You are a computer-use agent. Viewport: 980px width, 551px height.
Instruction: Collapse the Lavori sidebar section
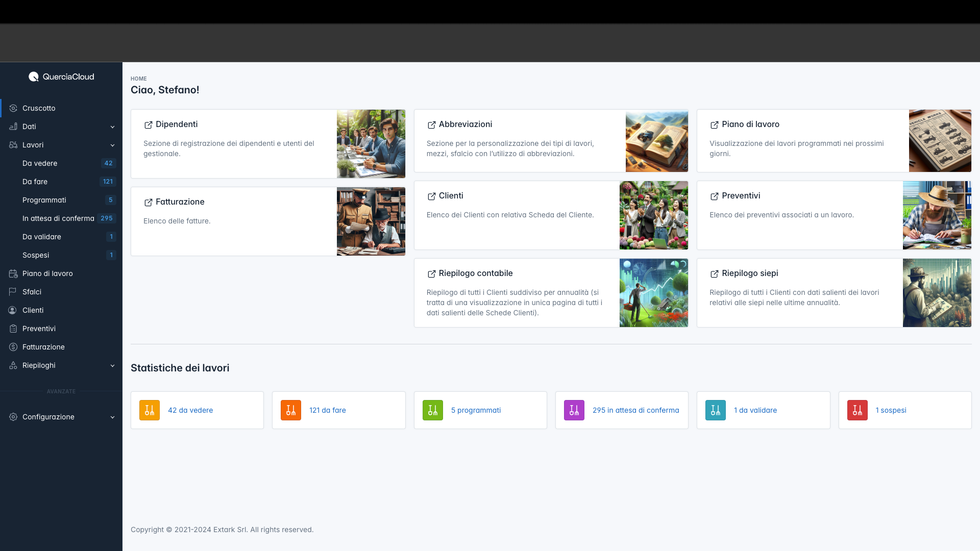112,145
